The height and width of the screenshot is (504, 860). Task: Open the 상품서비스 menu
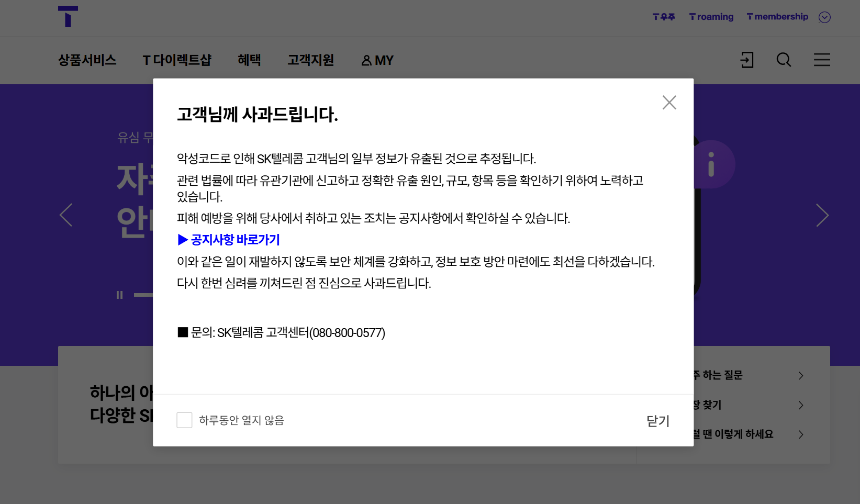click(87, 60)
